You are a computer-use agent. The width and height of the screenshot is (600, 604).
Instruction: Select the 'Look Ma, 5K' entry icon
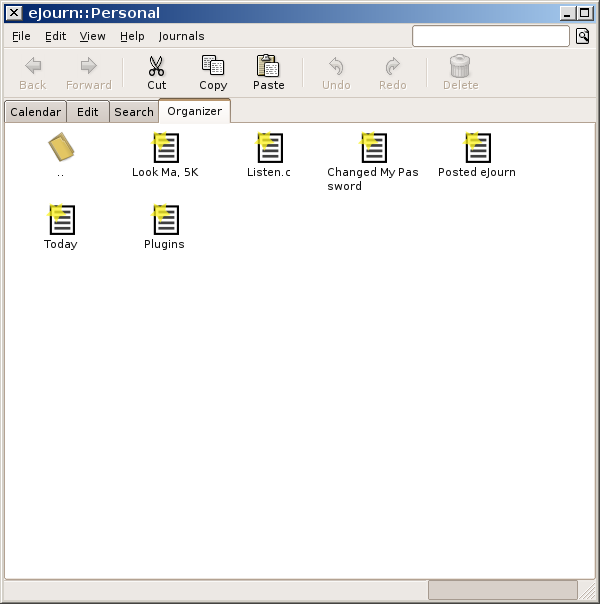[165, 148]
